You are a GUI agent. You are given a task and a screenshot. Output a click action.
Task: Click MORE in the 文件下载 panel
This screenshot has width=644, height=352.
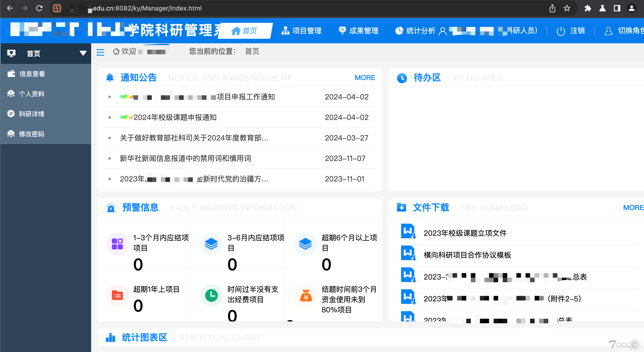click(633, 208)
